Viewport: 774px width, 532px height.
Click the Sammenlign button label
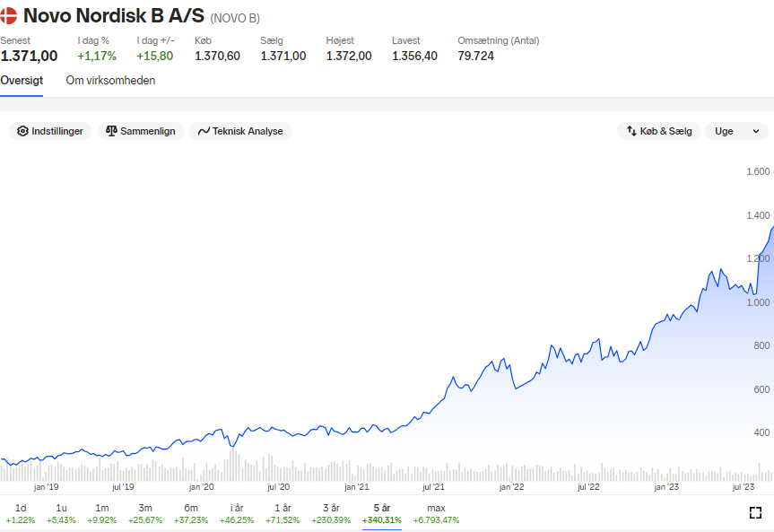(148, 131)
